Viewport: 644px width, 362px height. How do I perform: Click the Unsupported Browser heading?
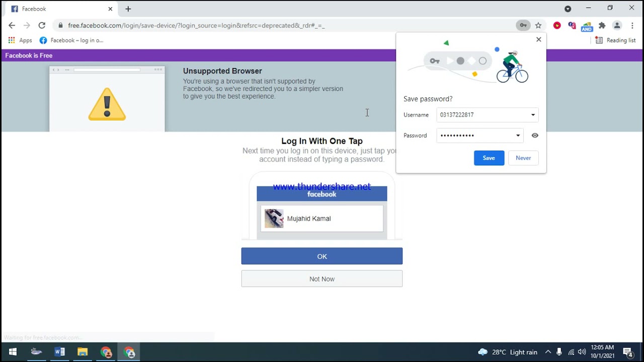click(x=222, y=71)
